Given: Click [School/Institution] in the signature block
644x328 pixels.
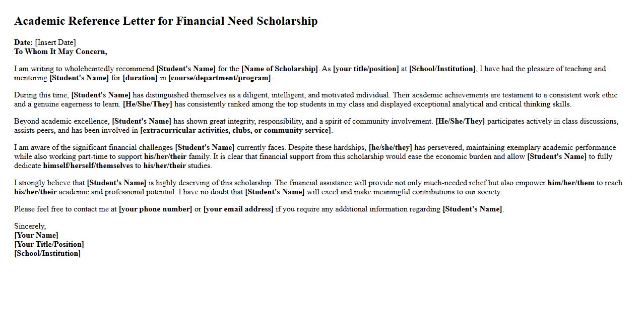Looking at the screenshot, I should coord(47,253).
